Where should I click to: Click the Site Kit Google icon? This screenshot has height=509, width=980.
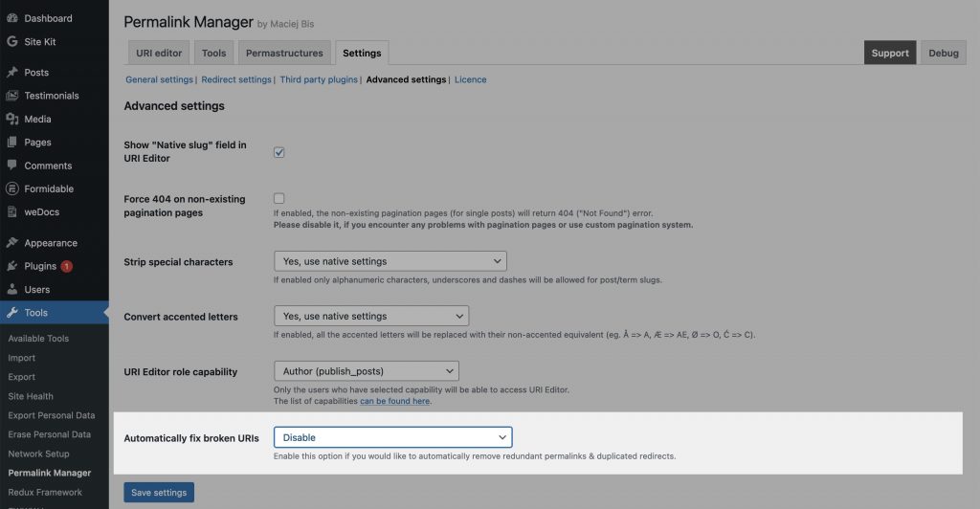coord(11,41)
